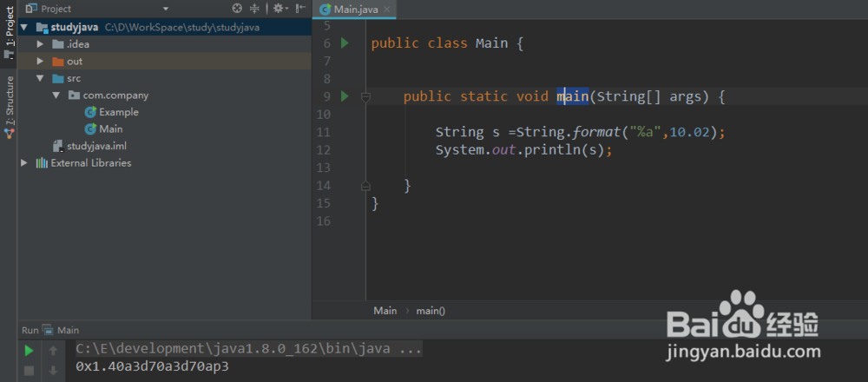Open the 7: Structure side tool window tab
The image size is (868, 382).
pyautogui.click(x=9, y=107)
